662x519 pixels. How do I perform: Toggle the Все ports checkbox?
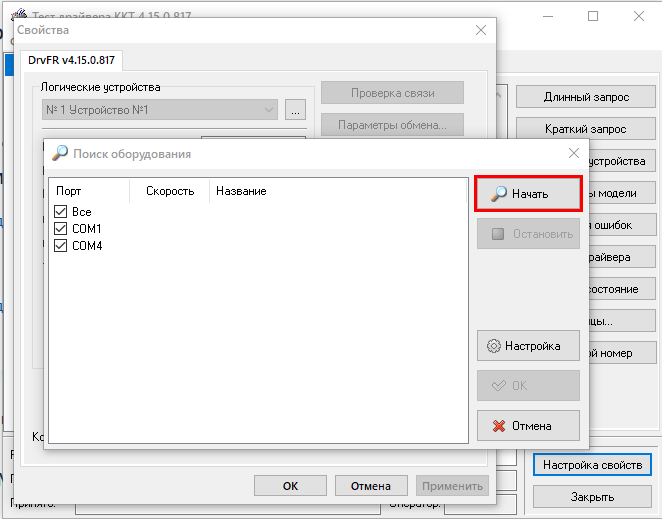tap(60, 212)
